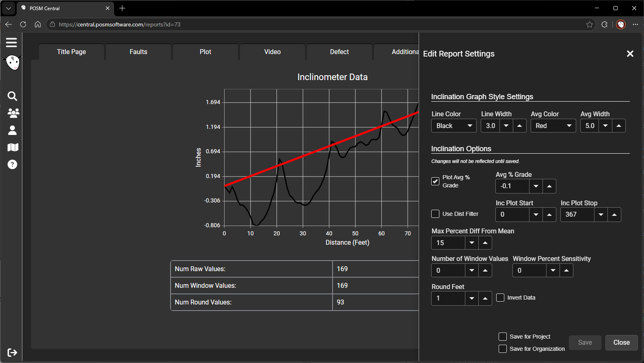Close the Edit Report Settings panel with the X
644x363 pixels.
(x=630, y=54)
